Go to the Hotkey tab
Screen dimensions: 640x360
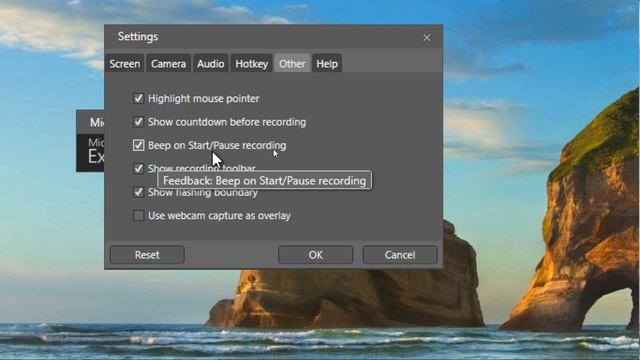(251, 64)
